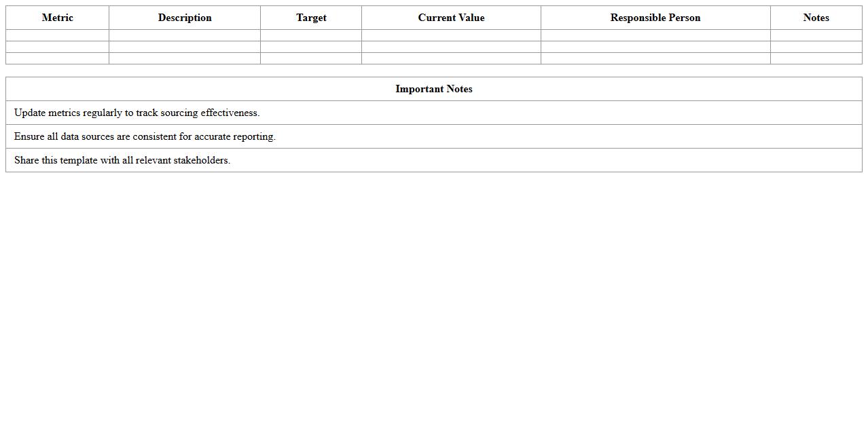Image resolution: width=868 pixels, height=441 pixels.
Task: Click the first empty cell under Target
Action: coord(311,35)
